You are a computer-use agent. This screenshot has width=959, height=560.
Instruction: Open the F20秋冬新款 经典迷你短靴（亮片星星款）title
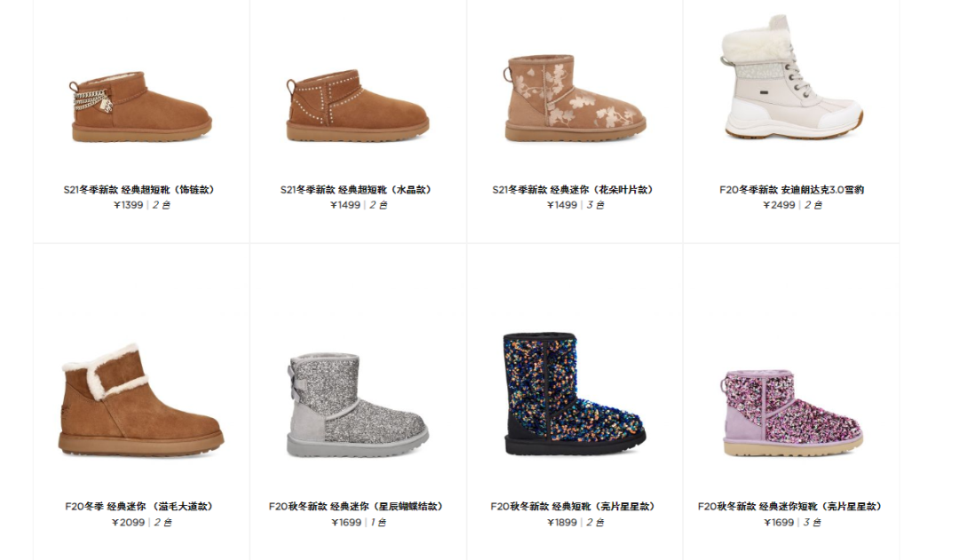791,506
